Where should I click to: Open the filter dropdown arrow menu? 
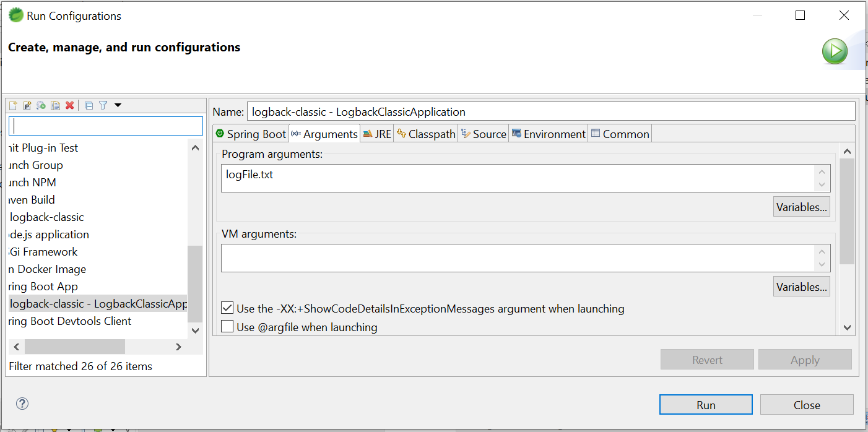[x=118, y=106]
